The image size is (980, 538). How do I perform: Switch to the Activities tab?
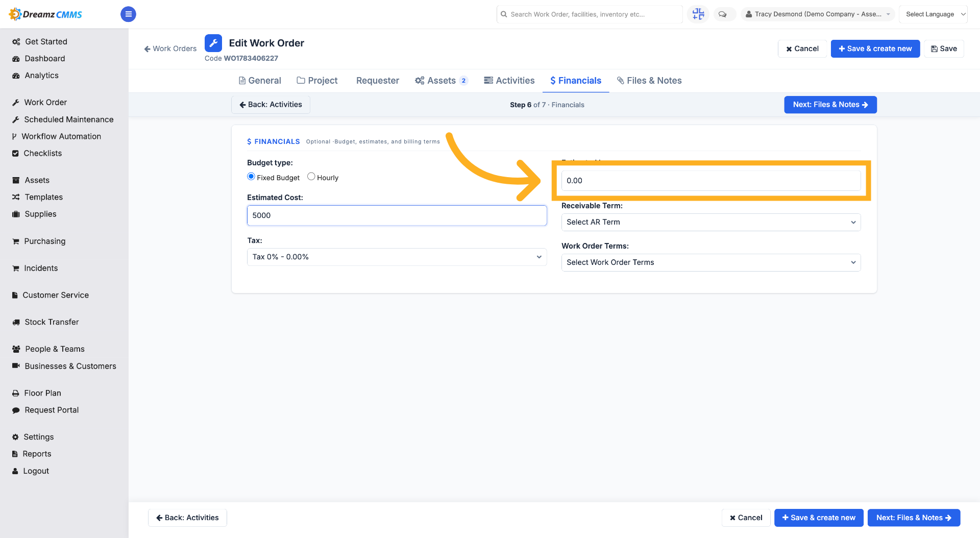coord(509,81)
